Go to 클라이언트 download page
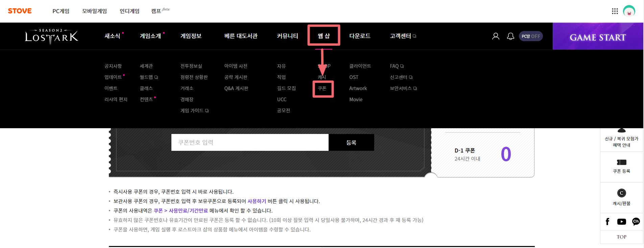This screenshot has width=644, height=248. pyautogui.click(x=360, y=66)
